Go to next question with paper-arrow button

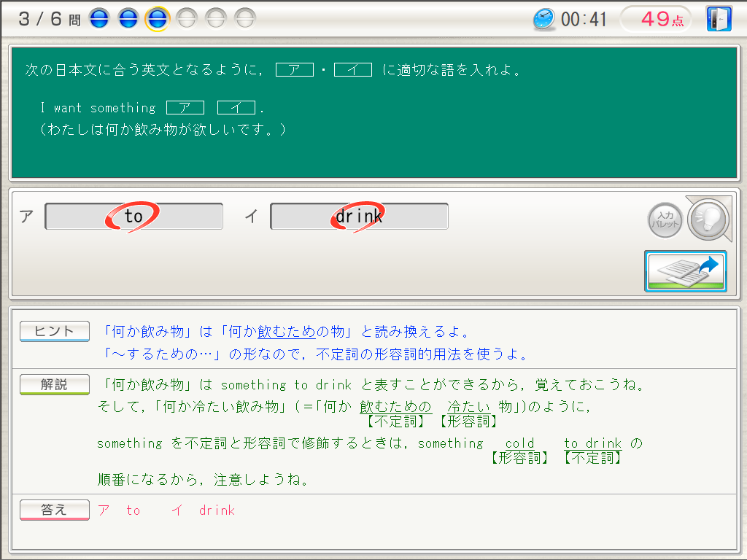[685, 271]
